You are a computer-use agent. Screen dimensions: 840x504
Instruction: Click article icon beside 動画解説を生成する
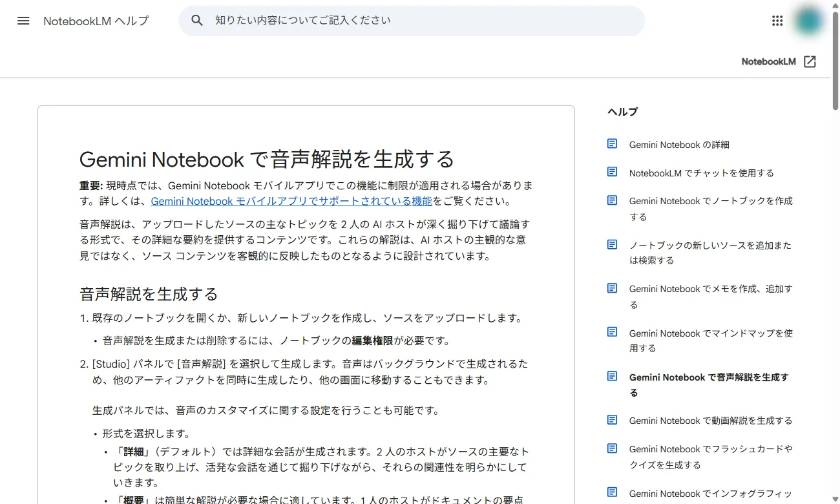612,420
